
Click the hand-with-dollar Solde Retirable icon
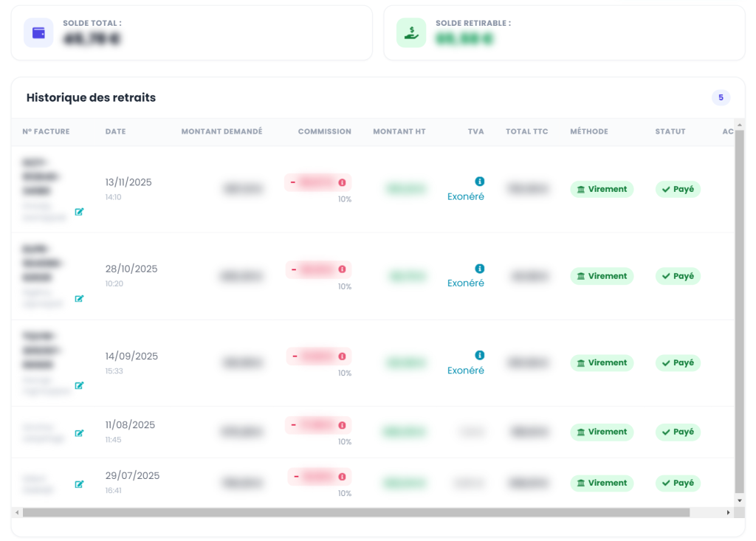point(411,32)
